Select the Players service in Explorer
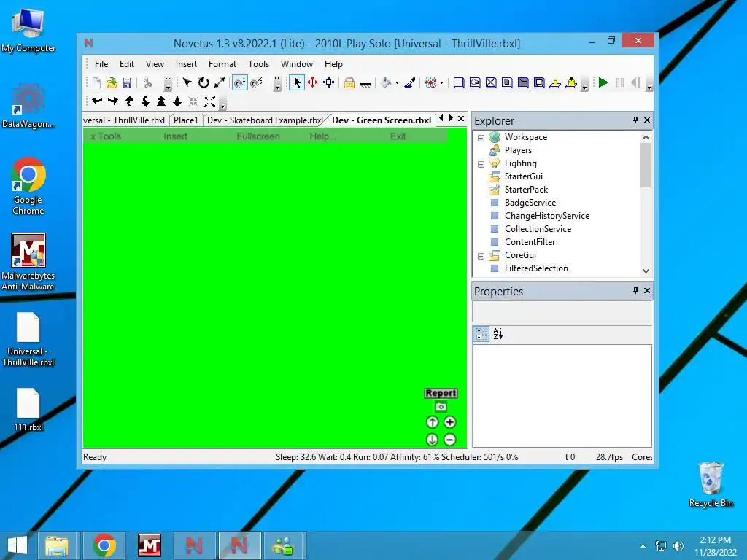The width and height of the screenshot is (747, 560). (518, 150)
